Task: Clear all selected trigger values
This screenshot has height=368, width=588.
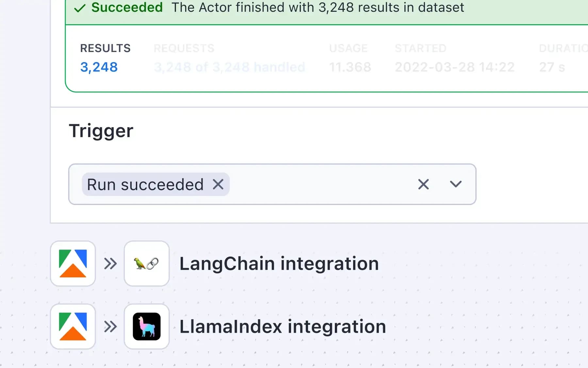Action: [x=423, y=184]
